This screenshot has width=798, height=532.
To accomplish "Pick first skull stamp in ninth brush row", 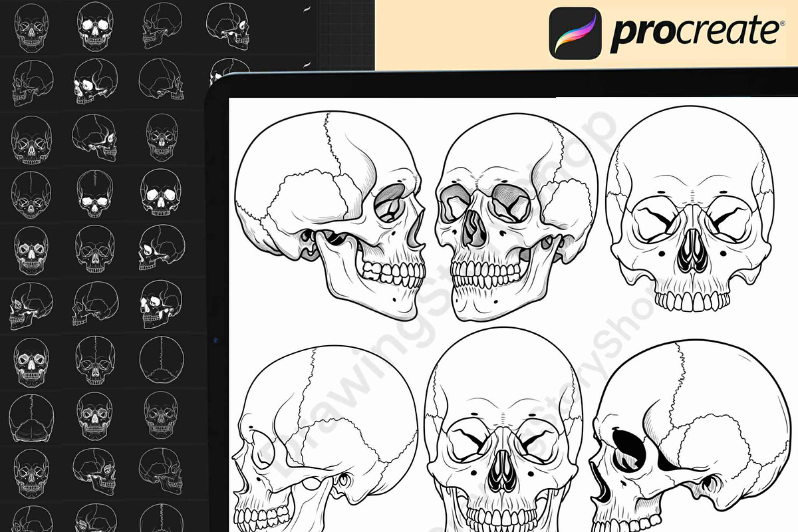I will [30, 473].
